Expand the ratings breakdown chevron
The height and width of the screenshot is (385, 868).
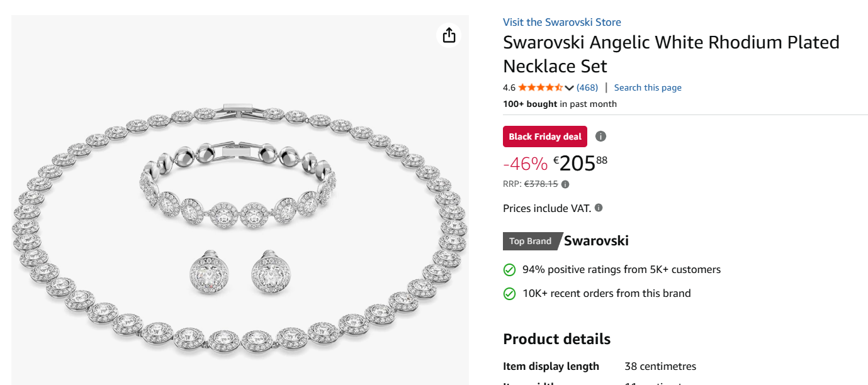(569, 88)
